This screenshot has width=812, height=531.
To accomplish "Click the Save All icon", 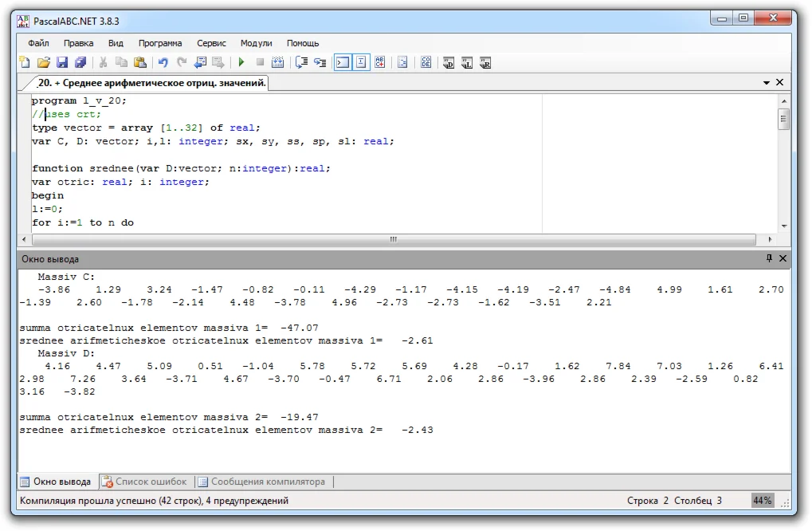I will pos(80,62).
